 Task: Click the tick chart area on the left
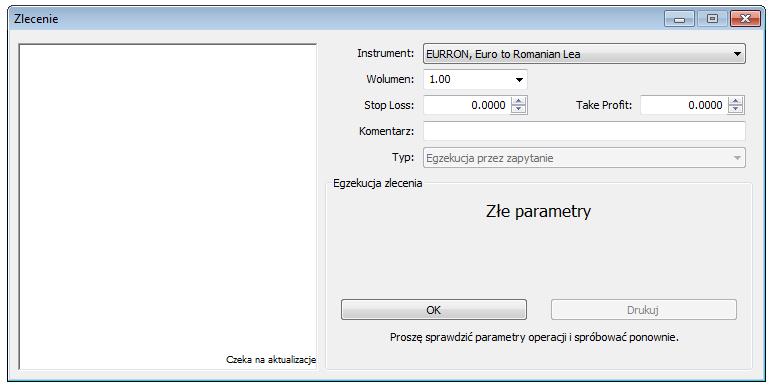(x=167, y=207)
